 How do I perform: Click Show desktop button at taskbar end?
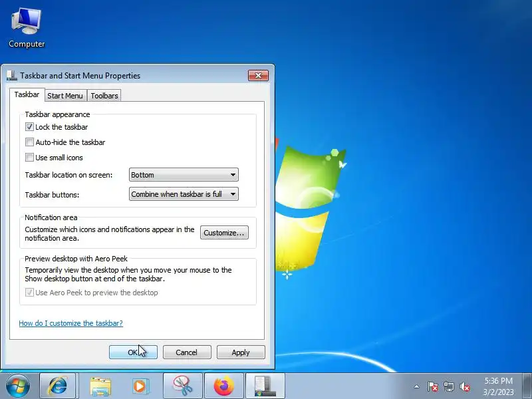tap(527, 386)
